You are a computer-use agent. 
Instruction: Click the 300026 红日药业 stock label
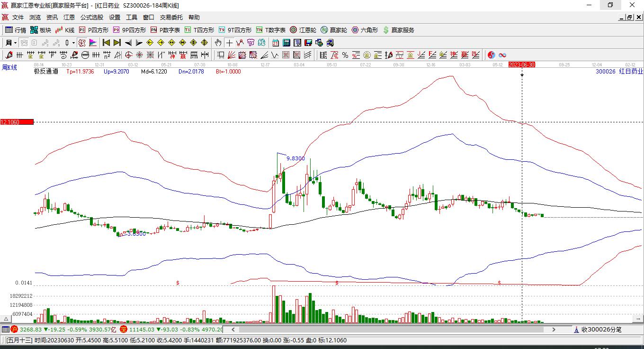click(x=619, y=72)
